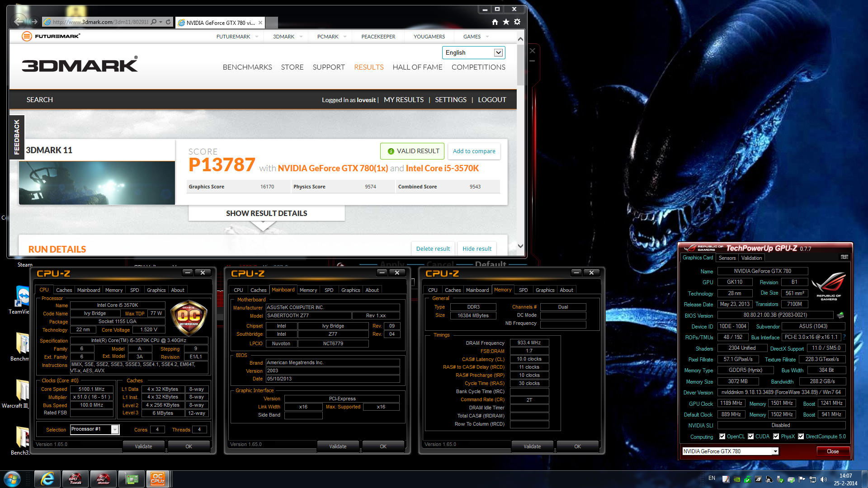Click Add to compare
This screenshot has width=868, height=488.
tap(474, 151)
